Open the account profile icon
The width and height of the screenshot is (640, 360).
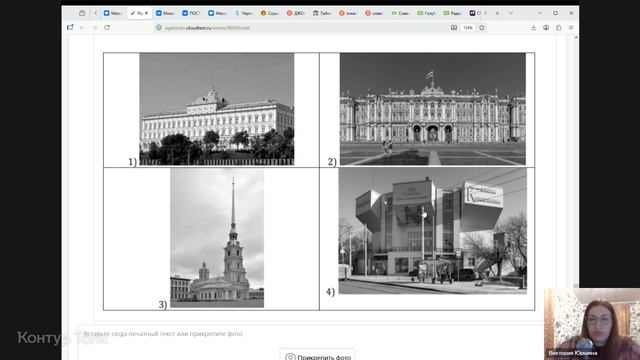tap(546, 27)
